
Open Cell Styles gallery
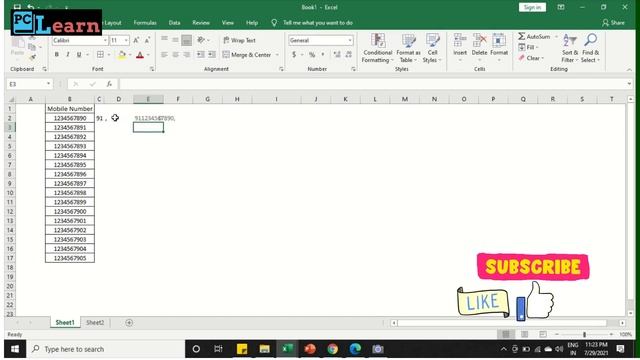click(x=432, y=48)
